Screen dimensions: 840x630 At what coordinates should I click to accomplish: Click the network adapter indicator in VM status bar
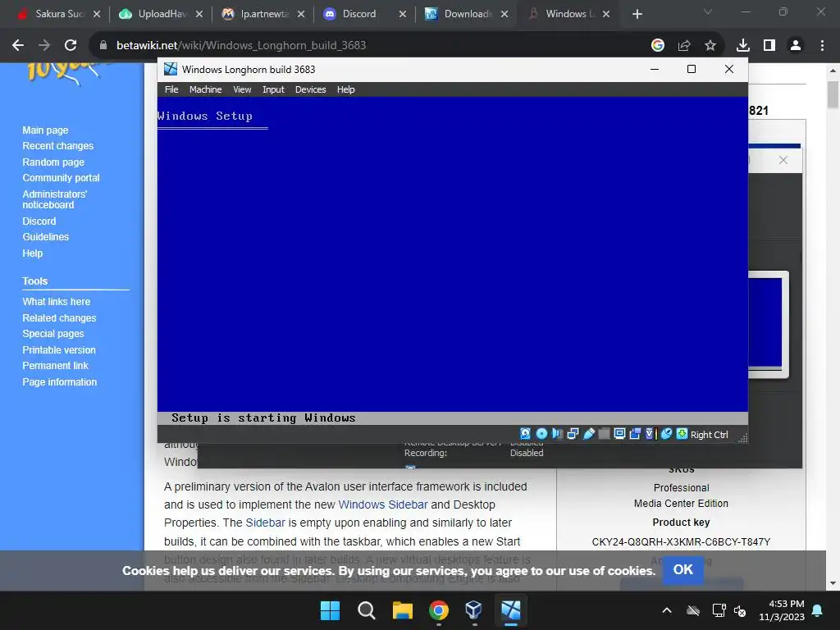573,434
